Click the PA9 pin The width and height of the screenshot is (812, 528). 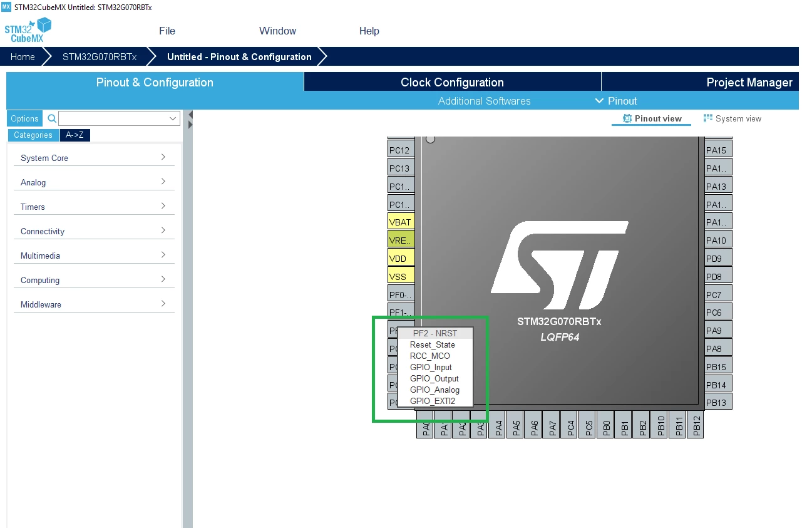[718, 330]
